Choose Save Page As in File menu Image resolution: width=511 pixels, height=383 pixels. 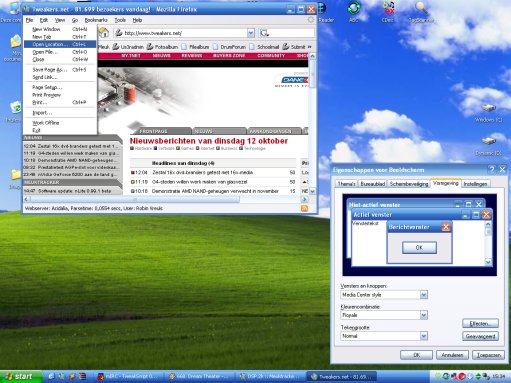[60, 70]
